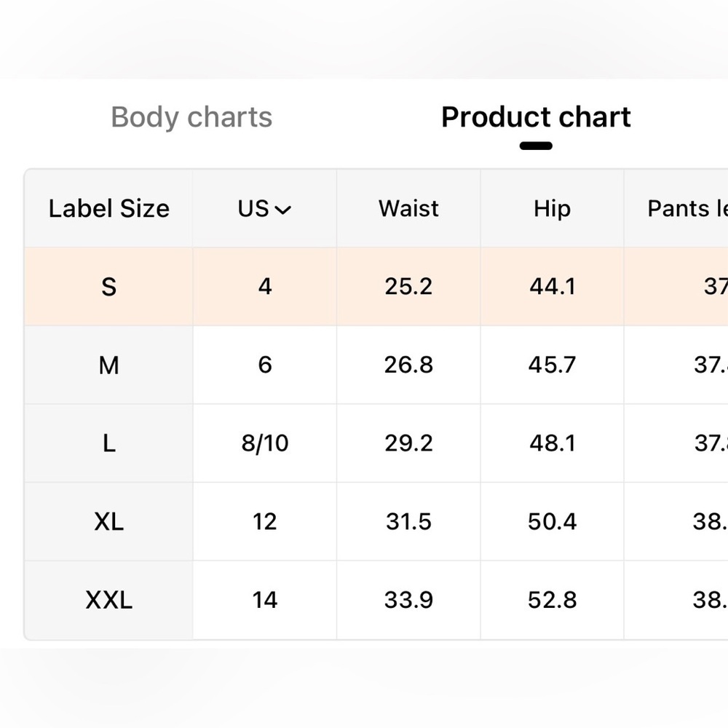Click the US size 14 cell
Viewport: 728px width, 728px height.
265,600
